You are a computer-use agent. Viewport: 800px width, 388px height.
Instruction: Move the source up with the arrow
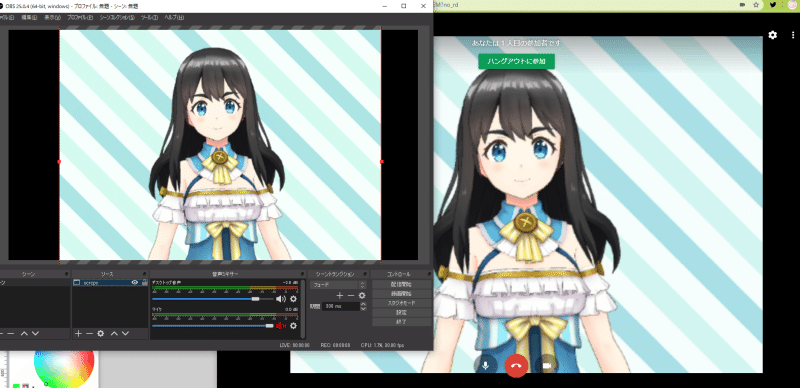coord(114,333)
